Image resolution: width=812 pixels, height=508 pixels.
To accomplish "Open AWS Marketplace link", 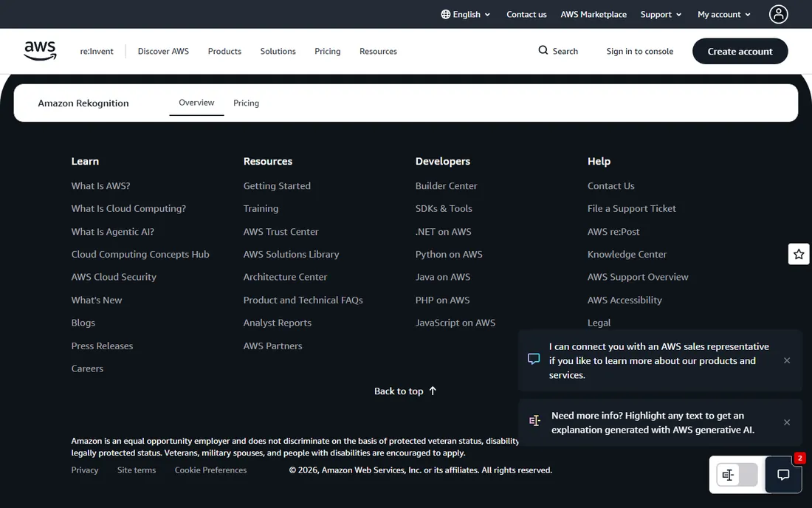I will 593,15.
